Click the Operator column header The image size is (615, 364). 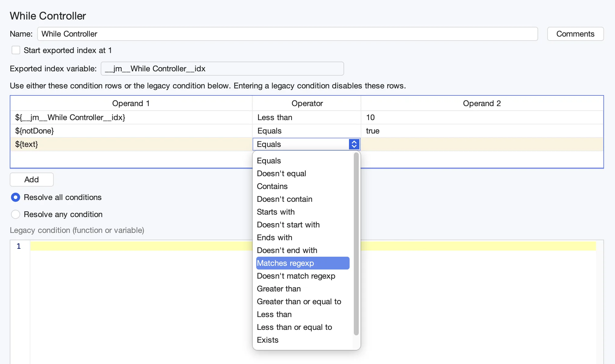point(307,103)
